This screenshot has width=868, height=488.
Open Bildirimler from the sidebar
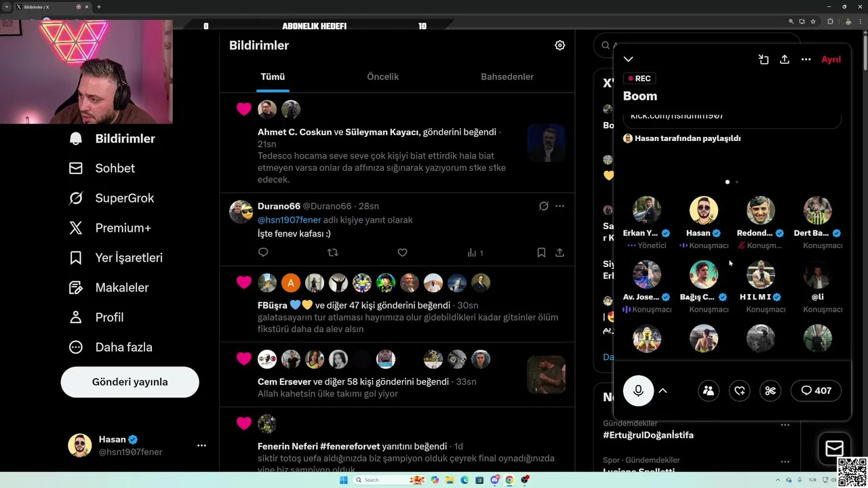click(113, 138)
